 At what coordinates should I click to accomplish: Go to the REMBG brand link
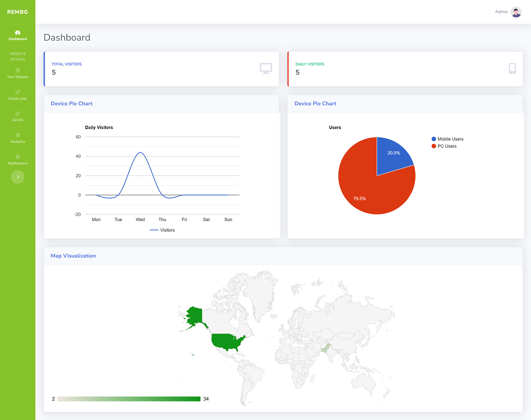pyautogui.click(x=18, y=12)
